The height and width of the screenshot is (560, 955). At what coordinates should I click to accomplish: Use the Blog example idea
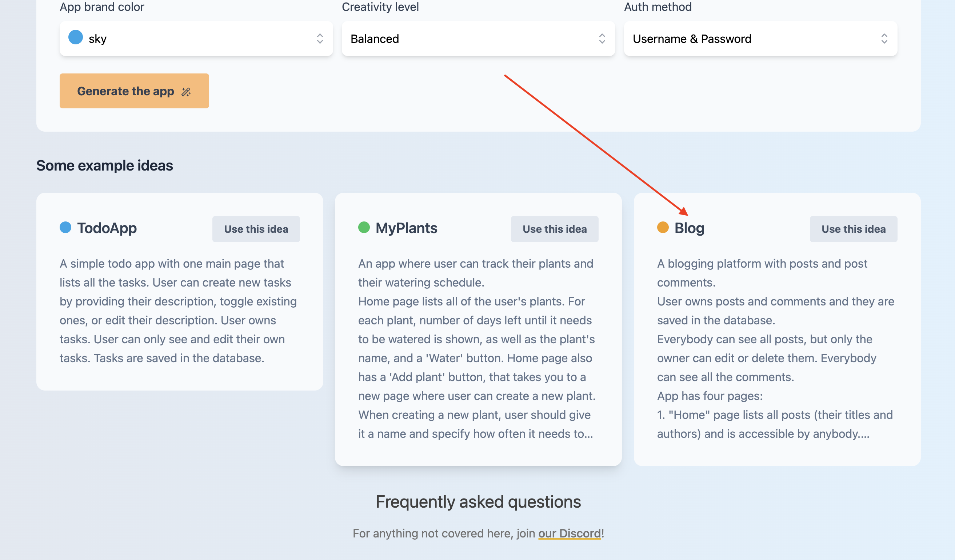click(x=853, y=229)
